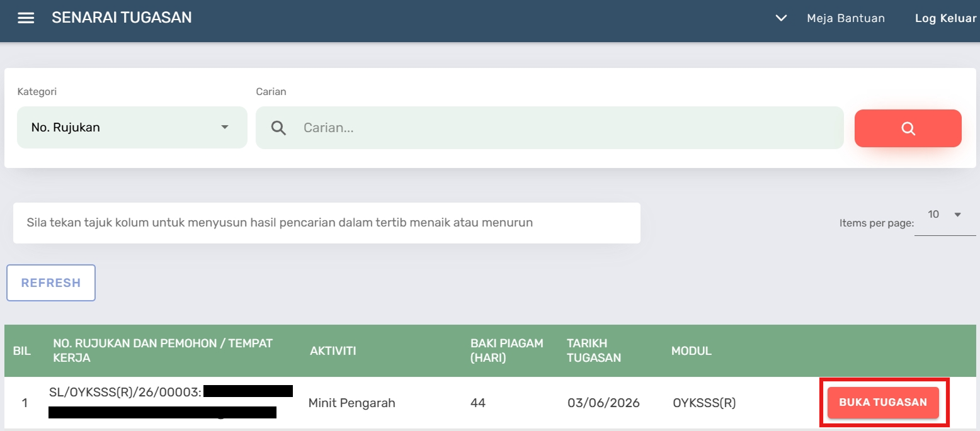
Task: Click the magnifier icon inside Carian field
Action: coord(278,128)
